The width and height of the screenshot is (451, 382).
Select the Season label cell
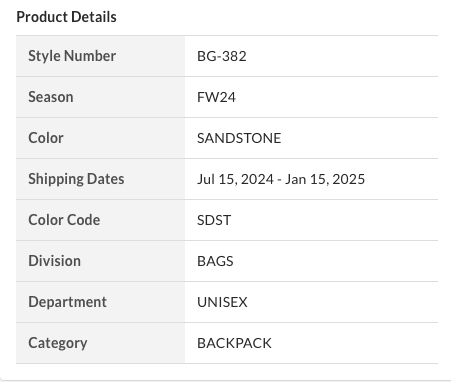[100, 97]
